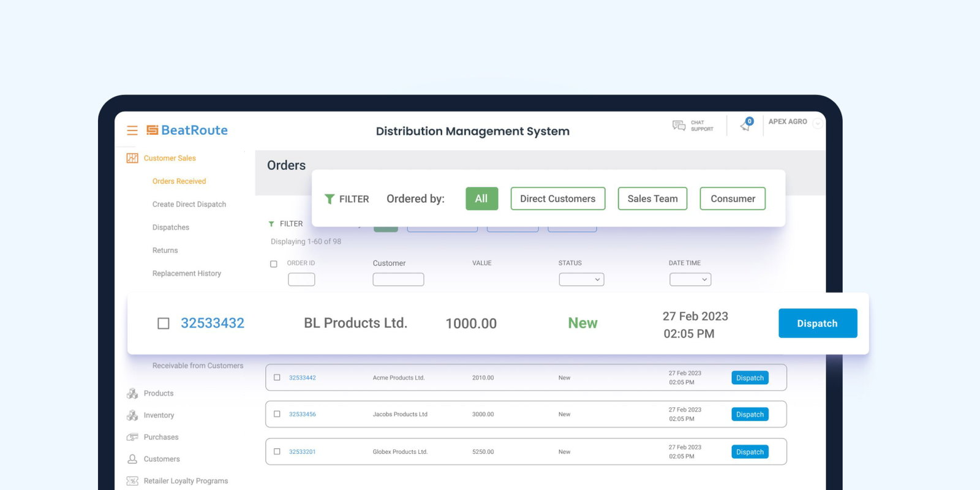Open the STATUS filter dropdown
This screenshot has height=490, width=980.
[x=581, y=280]
